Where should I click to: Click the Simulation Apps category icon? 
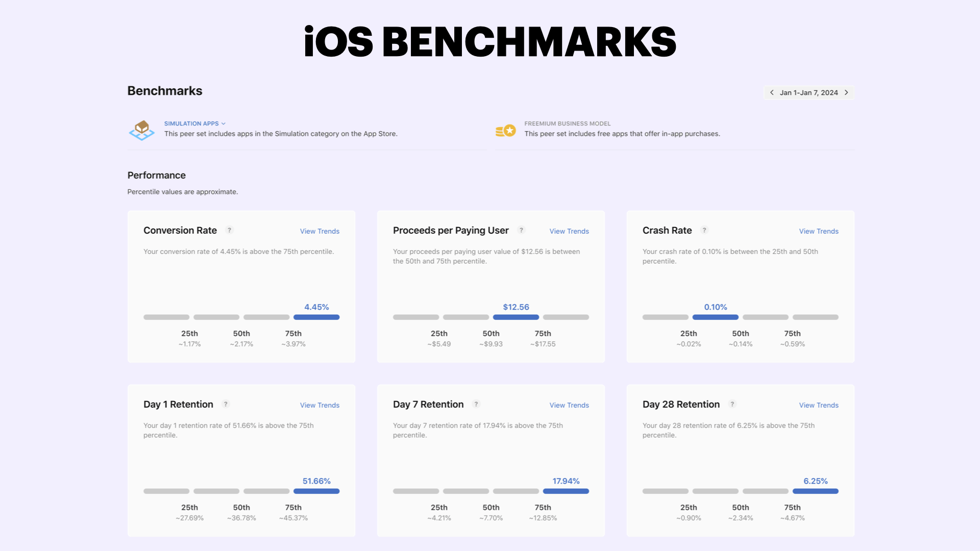(142, 130)
